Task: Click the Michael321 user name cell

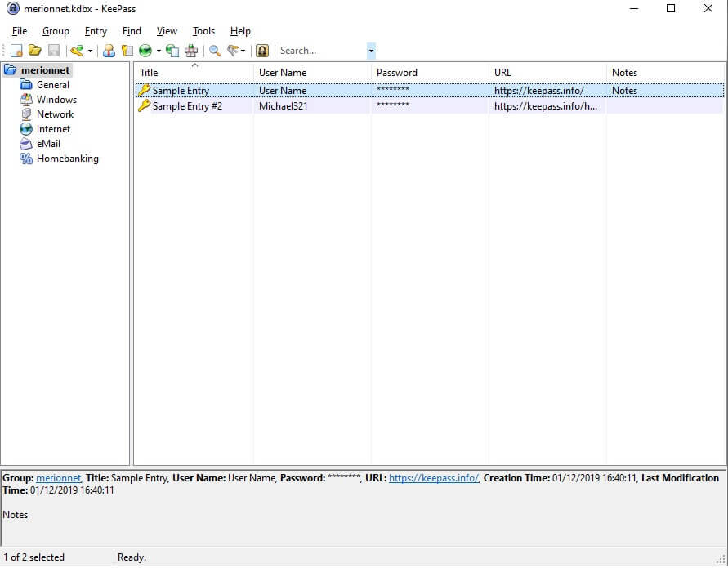Action: (x=284, y=106)
